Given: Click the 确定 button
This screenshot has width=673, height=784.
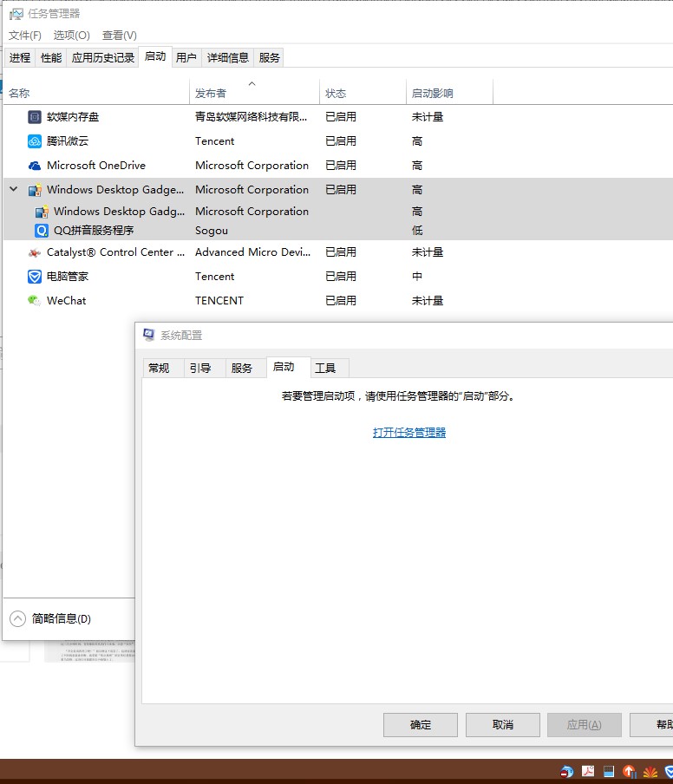Looking at the screenshot, I should coord(421,725).
